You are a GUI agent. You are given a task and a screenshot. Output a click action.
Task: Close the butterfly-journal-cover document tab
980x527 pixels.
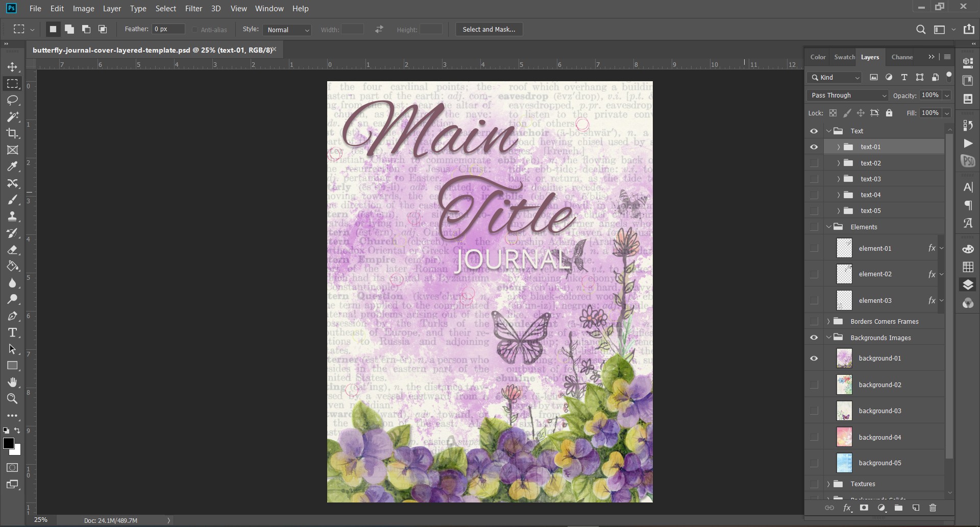274,50
